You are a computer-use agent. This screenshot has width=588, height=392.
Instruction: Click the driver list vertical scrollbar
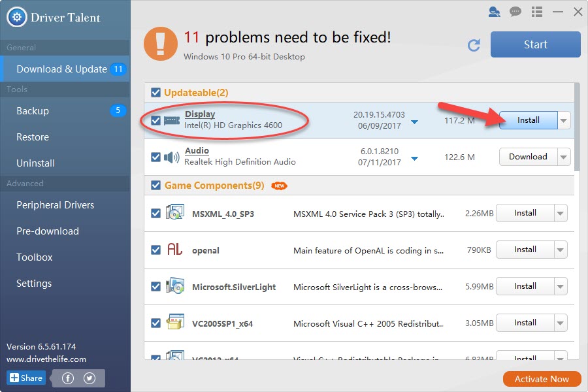(577, 127)
